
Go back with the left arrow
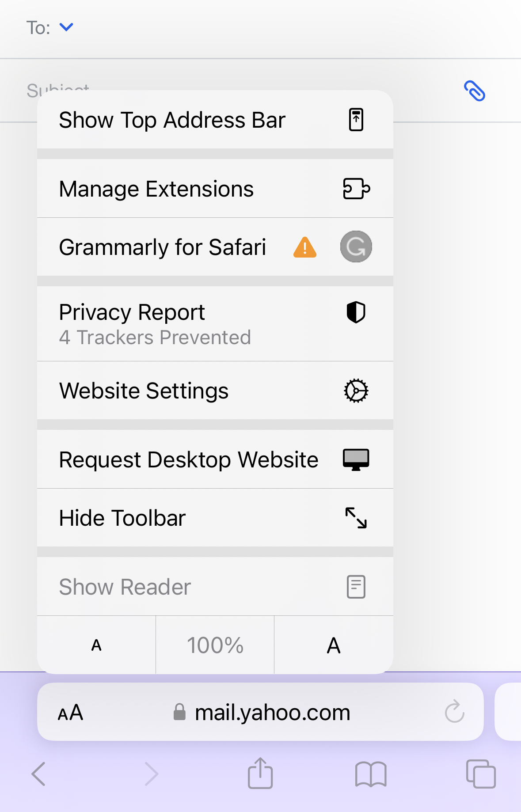pyautogui.click(x=38, y=774)
